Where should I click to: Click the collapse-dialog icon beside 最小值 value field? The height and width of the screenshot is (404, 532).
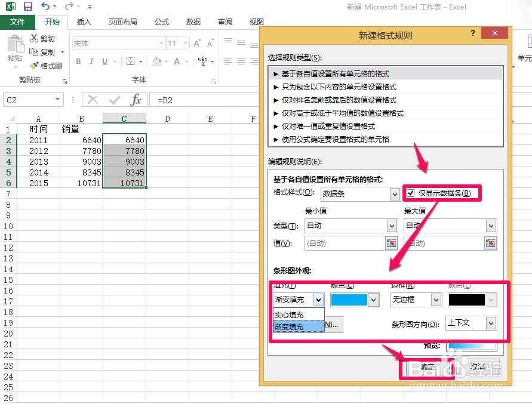[392, 243]
